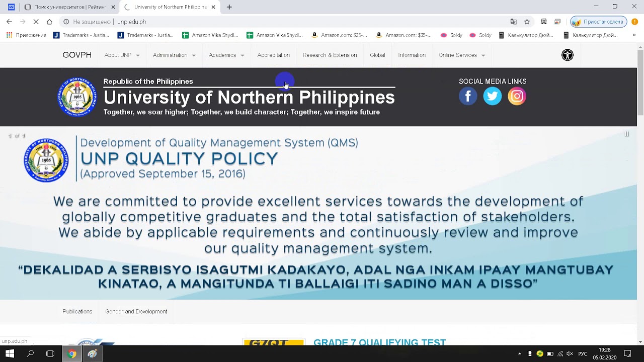The height and width of the screenshot is (362, 644).
Task: Open the first Trademarks - Justia bookmark
Action: 81,35
